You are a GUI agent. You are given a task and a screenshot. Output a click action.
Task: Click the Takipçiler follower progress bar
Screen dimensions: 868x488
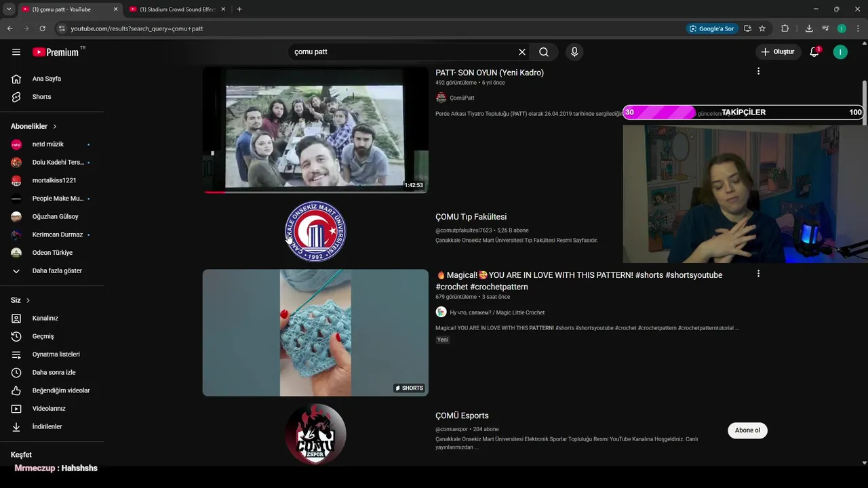pyautogui.click(x=743, y=113)
